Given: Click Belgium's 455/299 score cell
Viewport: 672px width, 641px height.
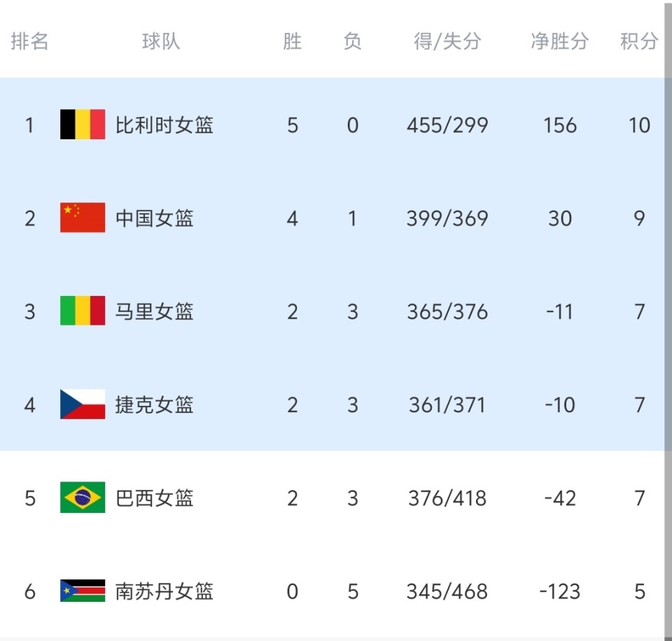Looking at the screenshot, I should (x=447, y=125).
